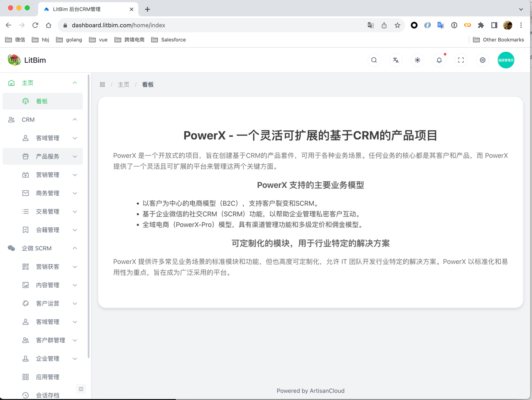The width and height of the screenshot is (532, 400).
Task: Open a new browser tab
Action: coord(147,9)
